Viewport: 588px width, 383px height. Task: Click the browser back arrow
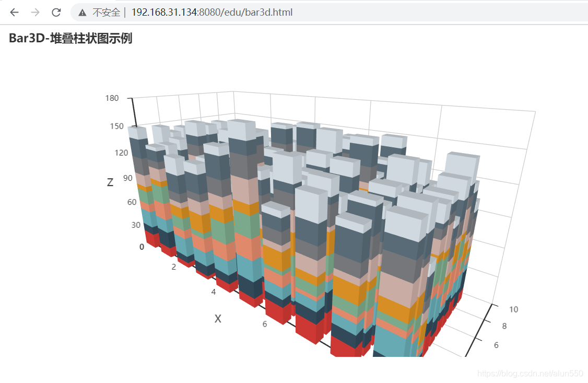(x=14, y=13)
